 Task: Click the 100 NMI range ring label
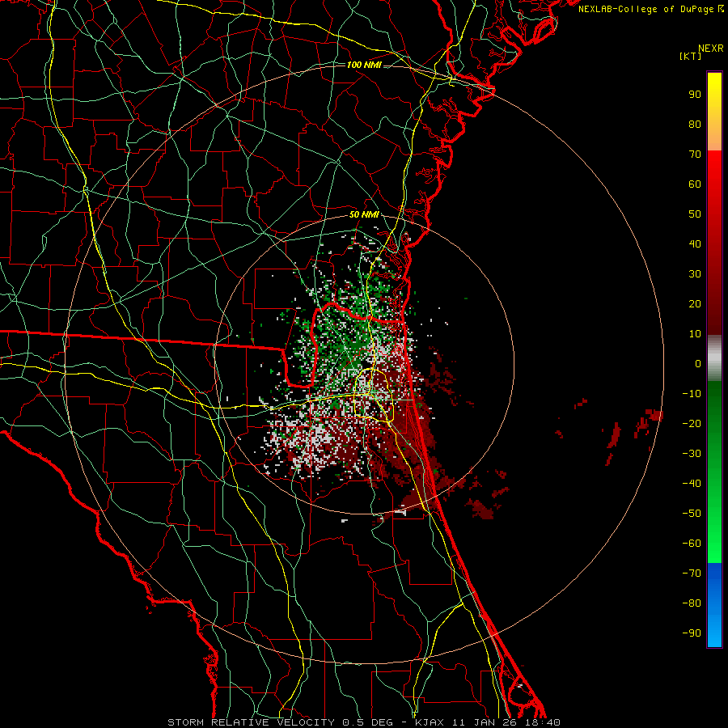(x=364, y=65)
